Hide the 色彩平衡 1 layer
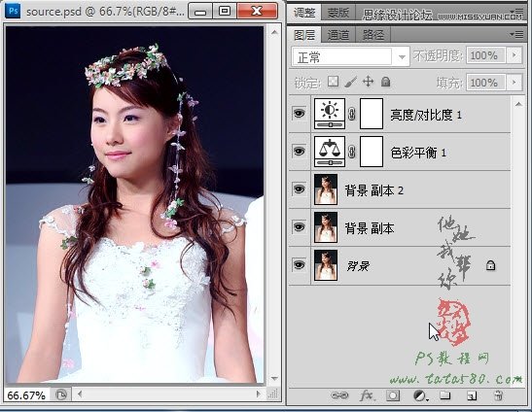Viewport: 532px width, 412px height. pyautogui.click(x=299, y=152)
